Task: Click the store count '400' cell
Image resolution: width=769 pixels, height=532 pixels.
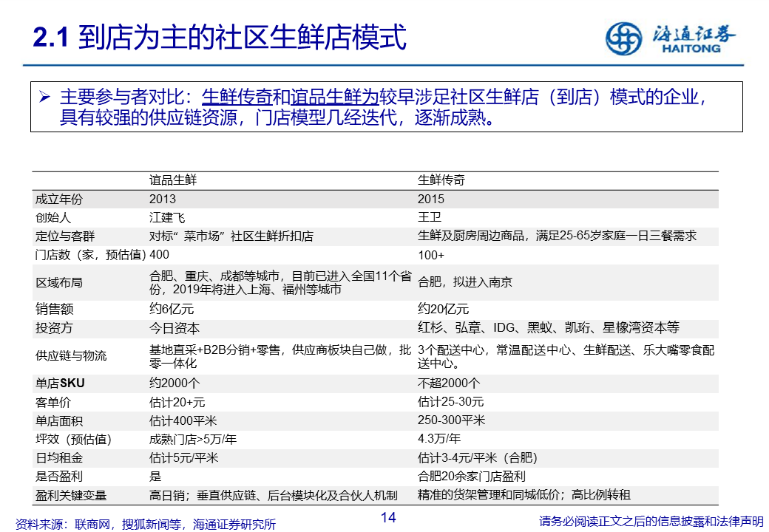Action: [159, 255]
